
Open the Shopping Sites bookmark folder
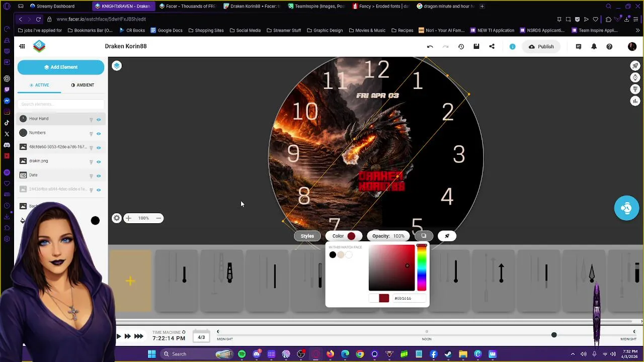coord(206,30)
